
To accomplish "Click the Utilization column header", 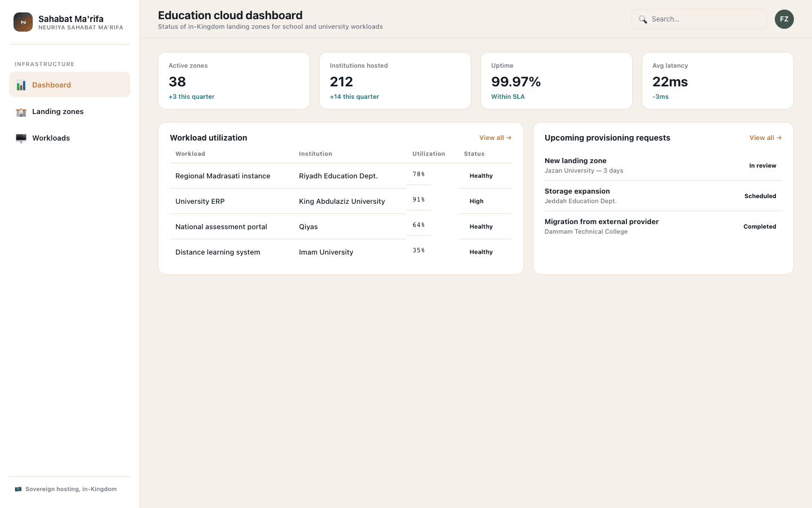I will [429, 154].
